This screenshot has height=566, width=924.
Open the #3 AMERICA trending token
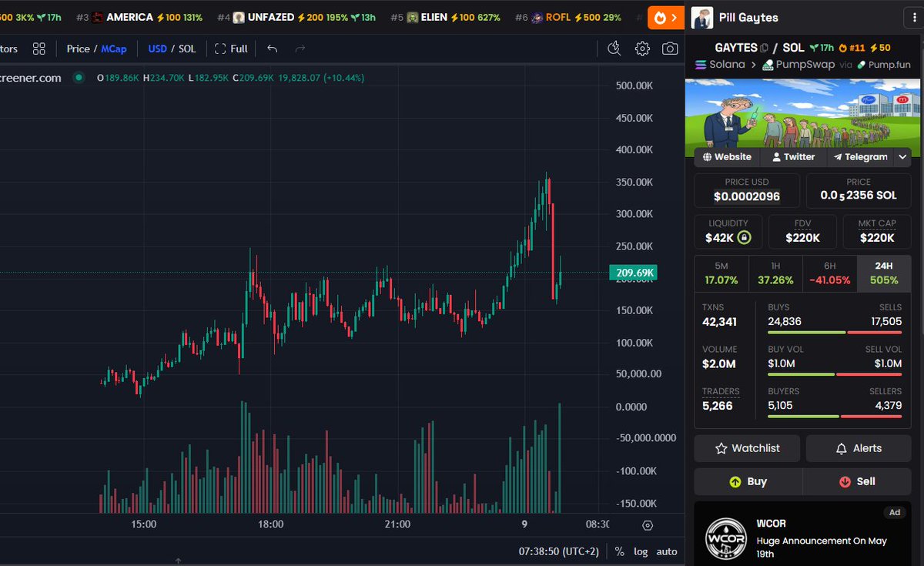tap(139, 17)
